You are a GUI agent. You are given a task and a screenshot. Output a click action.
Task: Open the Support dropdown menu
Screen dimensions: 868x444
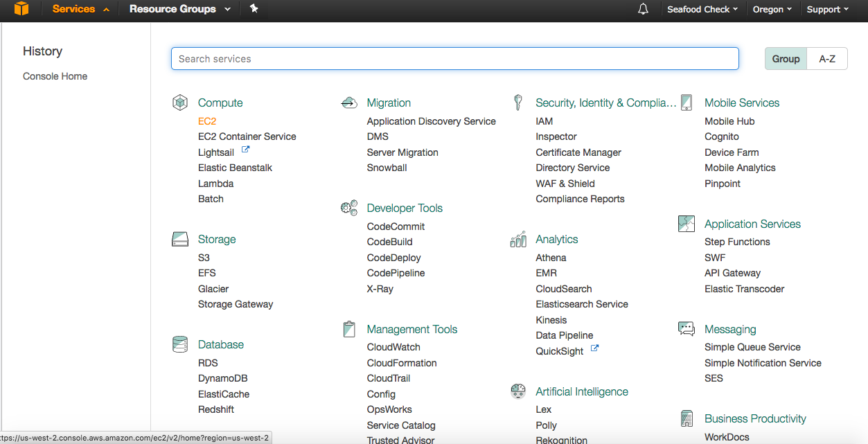pos(828,9)
